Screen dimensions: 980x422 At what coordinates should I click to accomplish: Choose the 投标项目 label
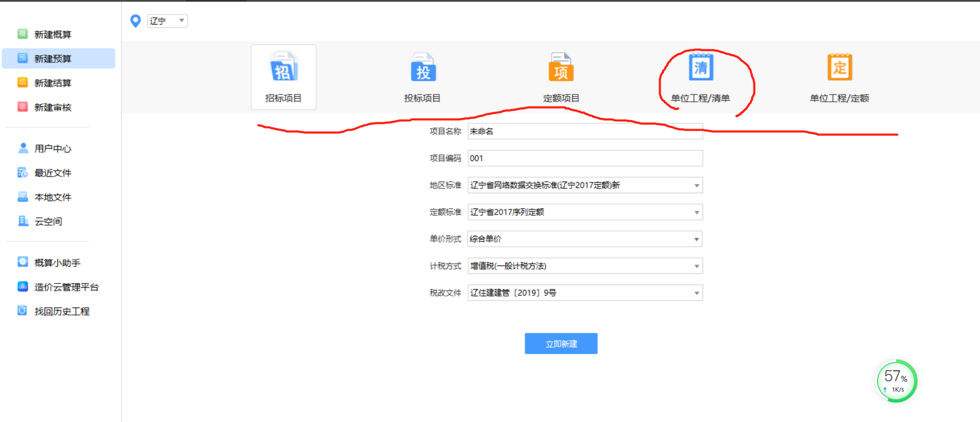pyautogui.click(x=422, y=98)
